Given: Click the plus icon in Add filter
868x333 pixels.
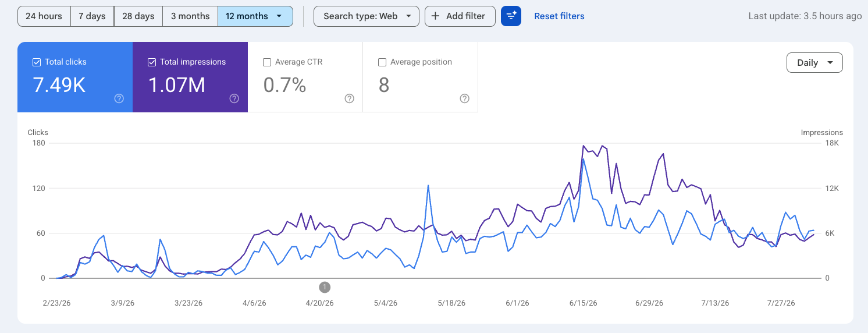Looking at the screenshot, I should (435, 16).
